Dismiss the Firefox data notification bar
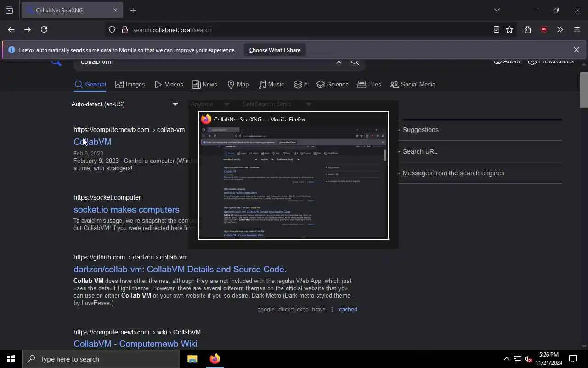588x368 pixels. 577,50
